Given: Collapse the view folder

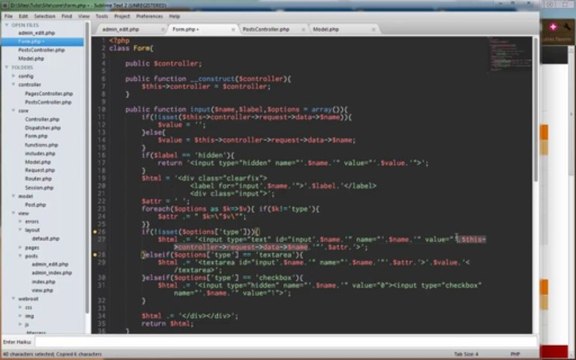Looking at the screenshot, I should point(14,213).
